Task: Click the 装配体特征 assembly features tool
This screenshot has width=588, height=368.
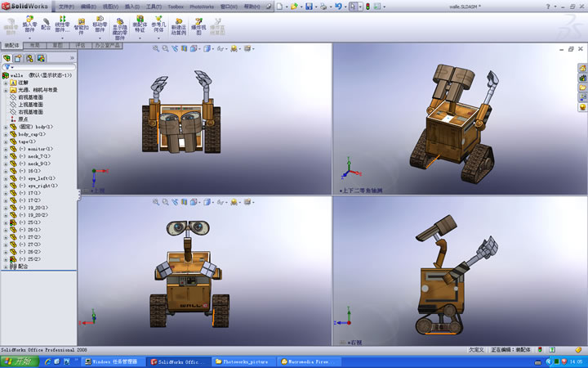Action: tap(140, 24)
